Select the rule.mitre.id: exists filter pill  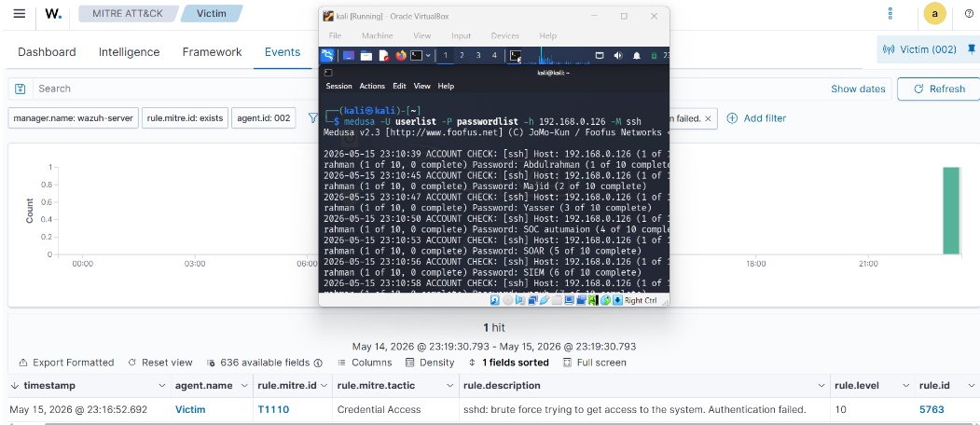tap(185, 118)
